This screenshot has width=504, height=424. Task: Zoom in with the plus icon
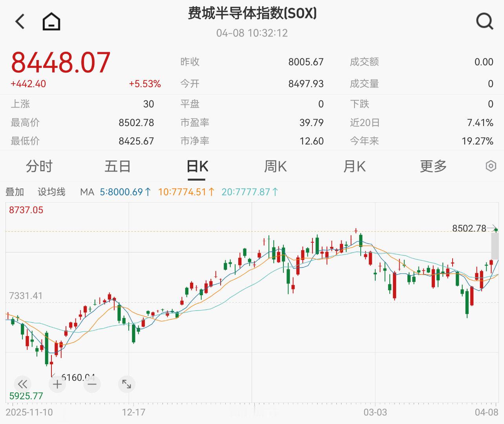[57, 384]
